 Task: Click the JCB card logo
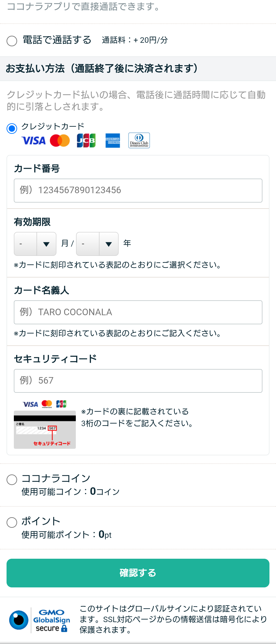[x=86, y=140]
